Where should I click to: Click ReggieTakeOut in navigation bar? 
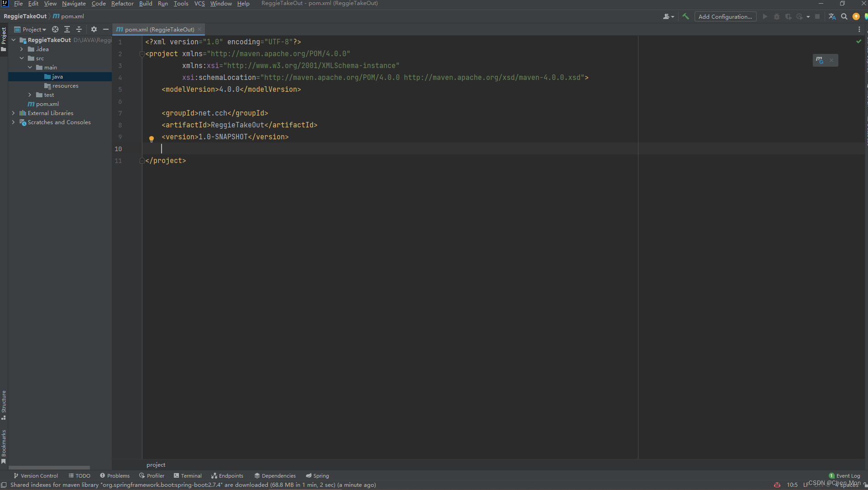[25, 16]
